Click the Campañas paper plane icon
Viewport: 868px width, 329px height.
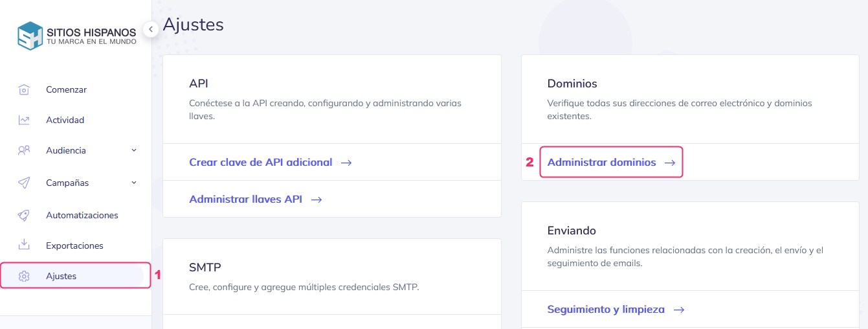coord(24,183)
